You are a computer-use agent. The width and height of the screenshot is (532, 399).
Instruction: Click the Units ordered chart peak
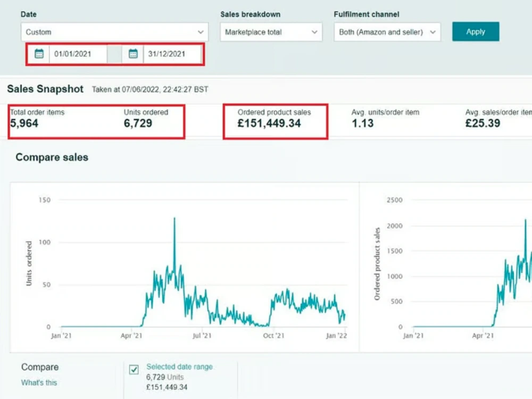(174, 219)
